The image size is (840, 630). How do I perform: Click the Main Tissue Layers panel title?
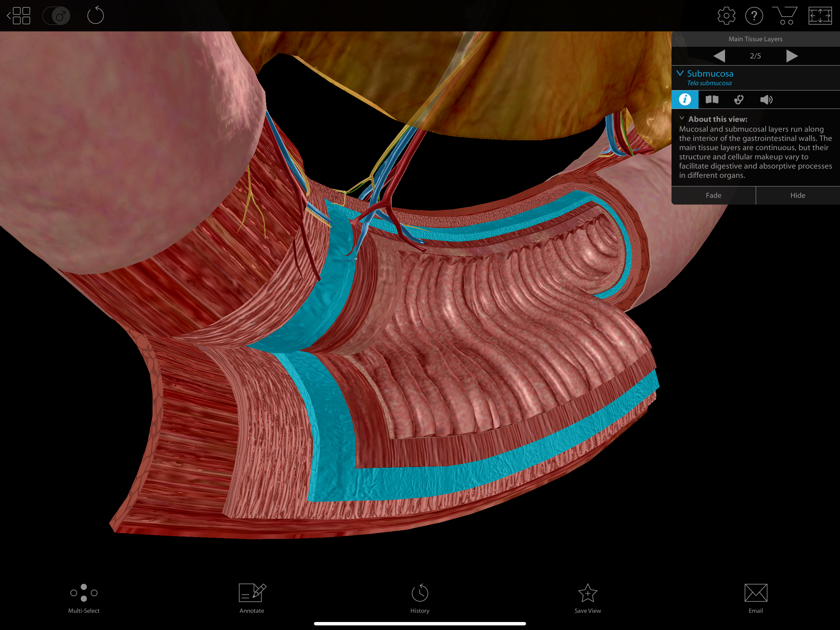click(755, 39)
